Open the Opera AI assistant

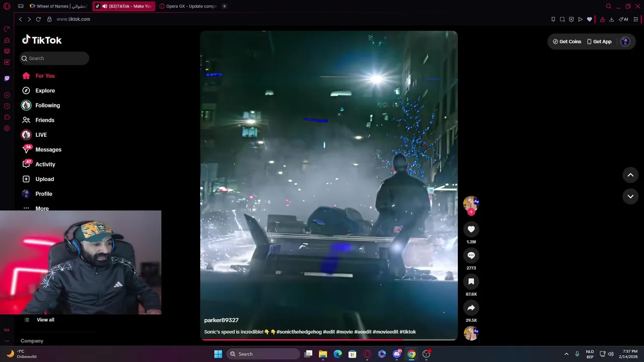point(624,19)
